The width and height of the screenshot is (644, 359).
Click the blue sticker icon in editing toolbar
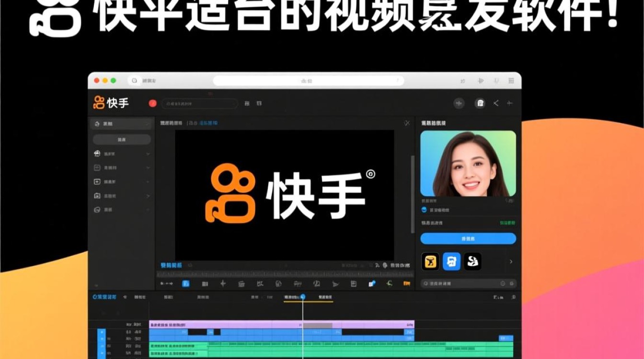[x=372, y=284]
